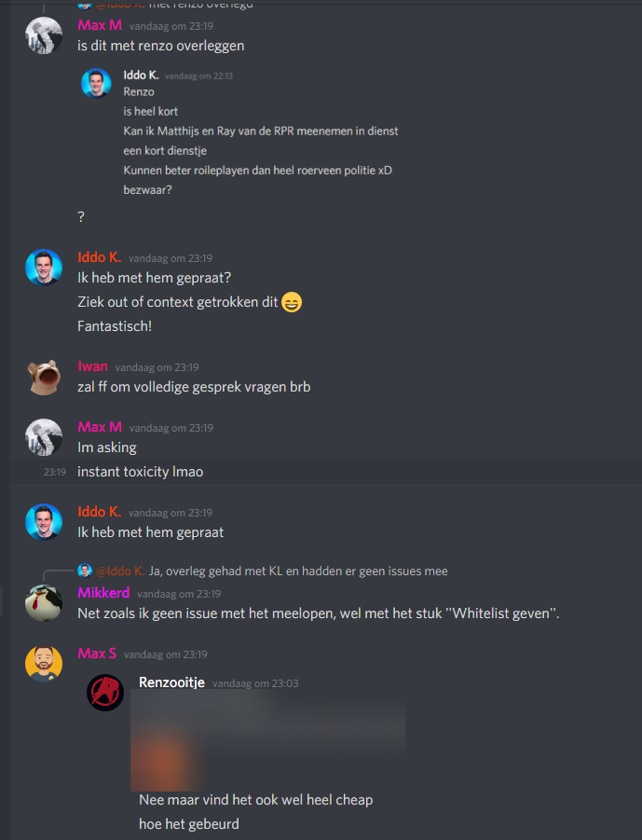
Task: Click the 23:19 timestamp beside 'instant toxicity lmao'
Action: (55, 472)
